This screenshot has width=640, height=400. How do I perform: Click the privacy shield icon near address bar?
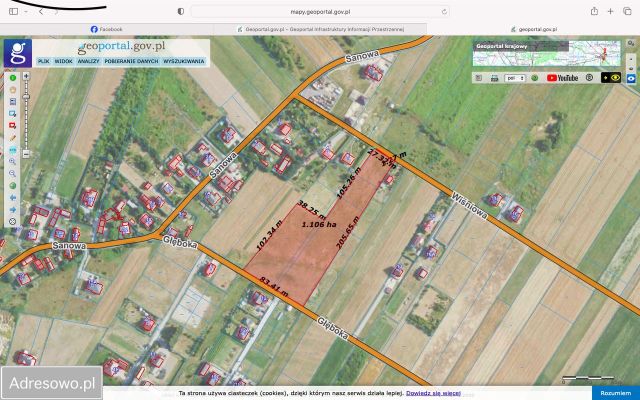[x=181, y=11]
